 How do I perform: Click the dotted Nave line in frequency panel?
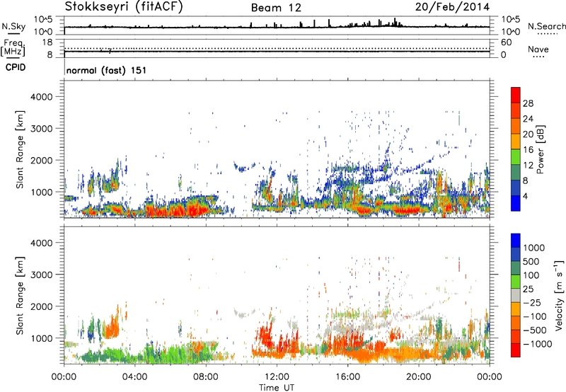[277, 48]
